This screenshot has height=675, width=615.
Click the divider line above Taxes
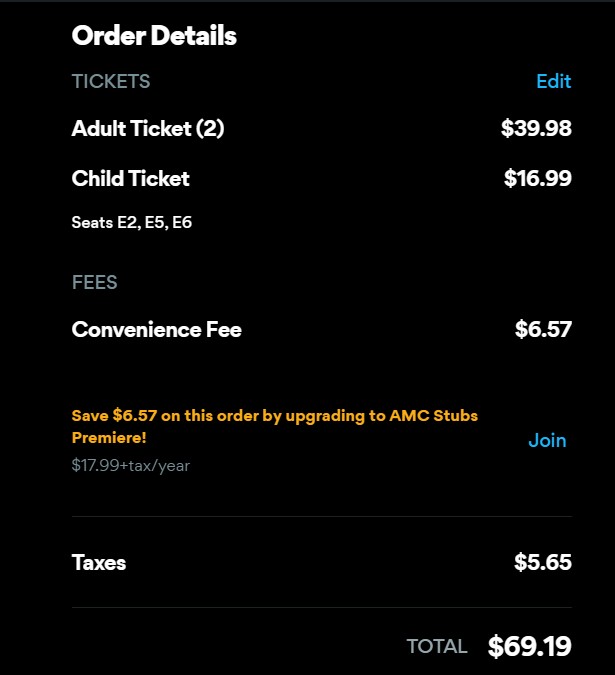(322, 517)
